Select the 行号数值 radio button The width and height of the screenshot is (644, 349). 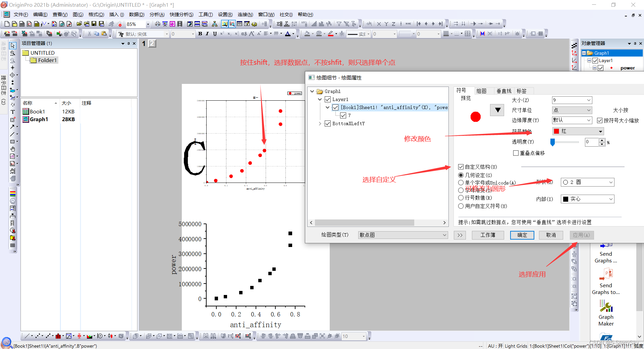coord(461,198)
